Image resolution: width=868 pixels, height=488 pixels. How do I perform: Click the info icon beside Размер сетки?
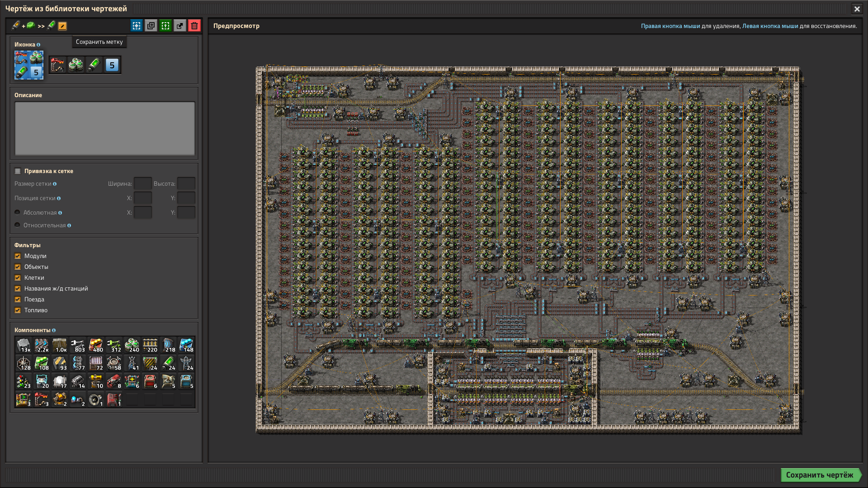(x=55, y=184)
